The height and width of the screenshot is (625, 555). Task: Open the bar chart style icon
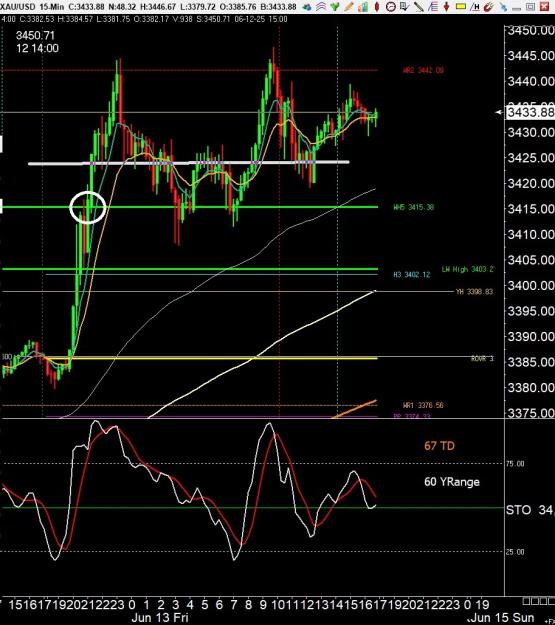[x=363, y=7]
